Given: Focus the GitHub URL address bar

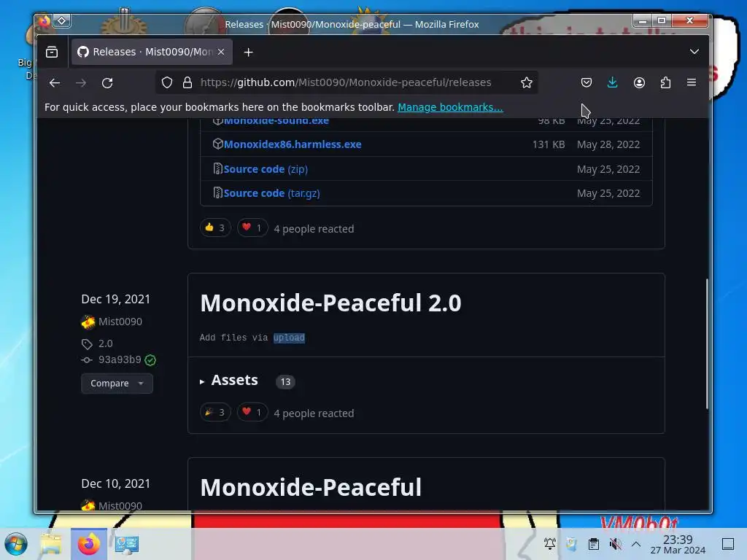Looking at the screenshot, I should pyautogui.click(x=345, y=82).
